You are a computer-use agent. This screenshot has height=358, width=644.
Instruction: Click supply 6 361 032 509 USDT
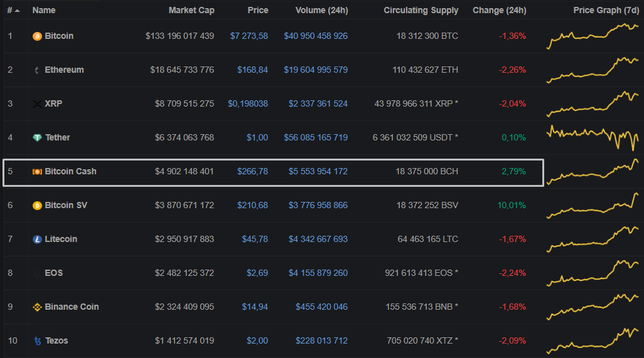(416, 138)
